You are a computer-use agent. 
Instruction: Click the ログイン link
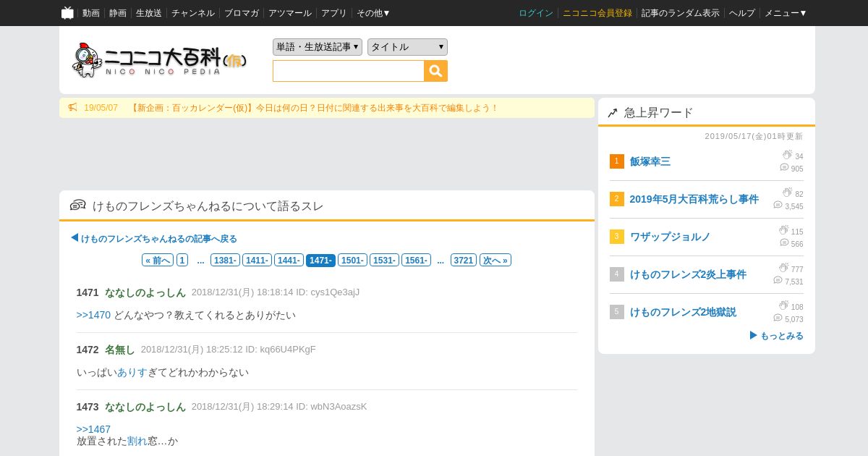tap(536, 13)
